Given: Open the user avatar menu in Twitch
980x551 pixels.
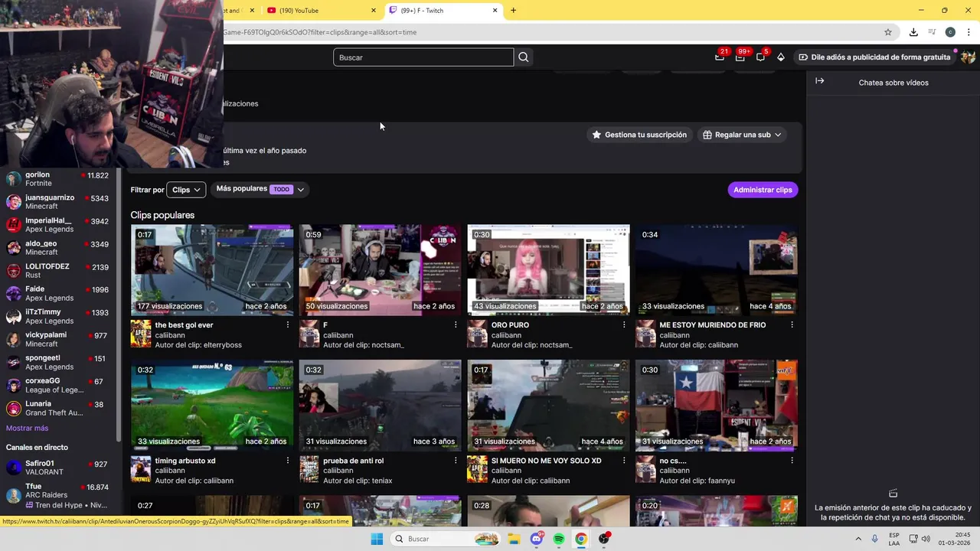Looking at the screenshot, I should (968, 57).
